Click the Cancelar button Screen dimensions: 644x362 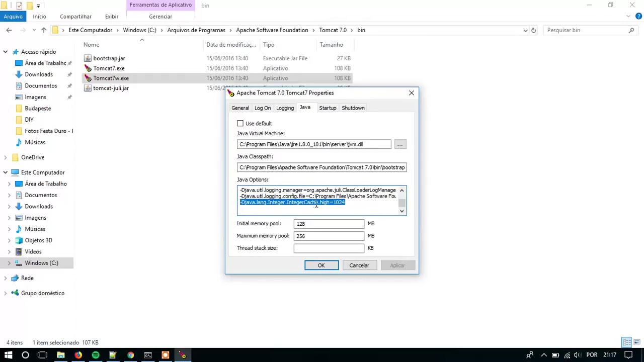[x=359, y=265]
